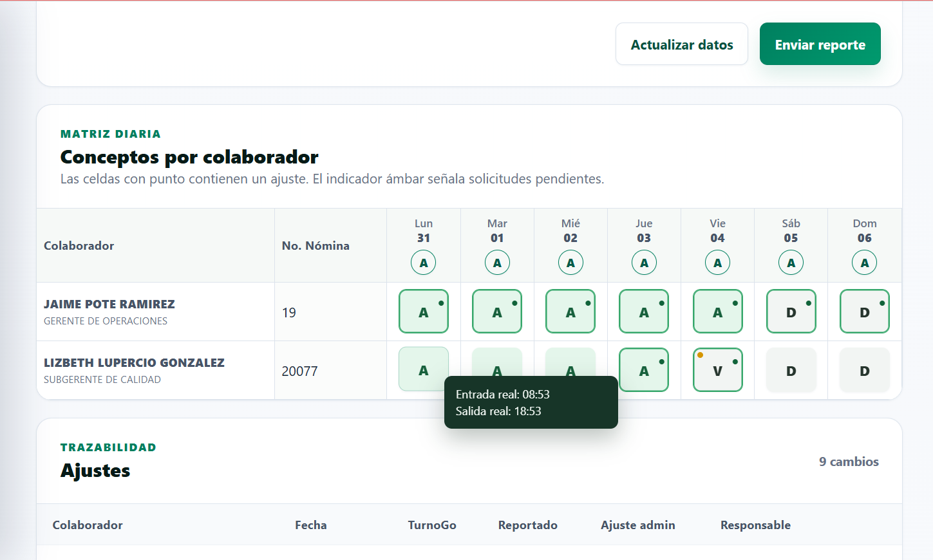Click payroll number 19
This screenshot has height=560, width=933.
[289, 313]
